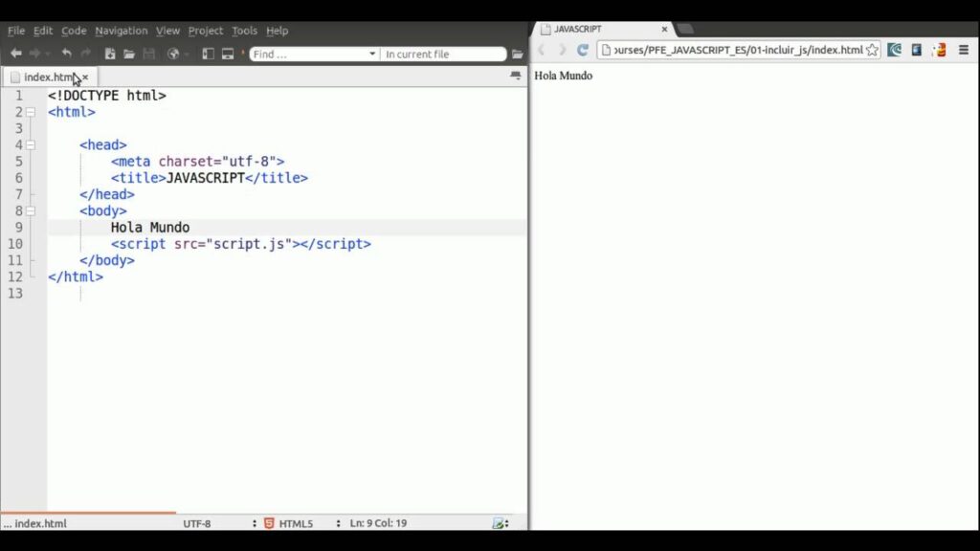Open the Project menu
The width and height of the screenshot is (980, 551).
[205, 31]
